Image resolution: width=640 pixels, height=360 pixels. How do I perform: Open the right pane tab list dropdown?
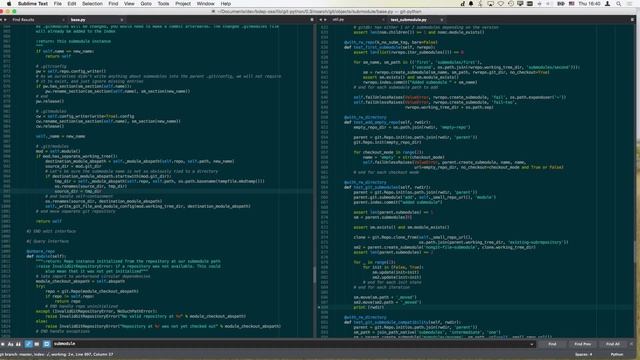click(632, 20)
